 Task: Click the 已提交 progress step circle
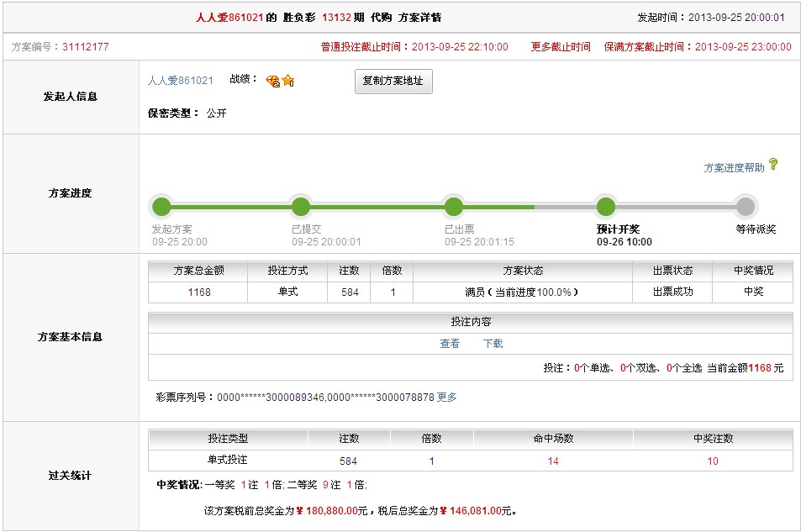[x=300, y=207]
